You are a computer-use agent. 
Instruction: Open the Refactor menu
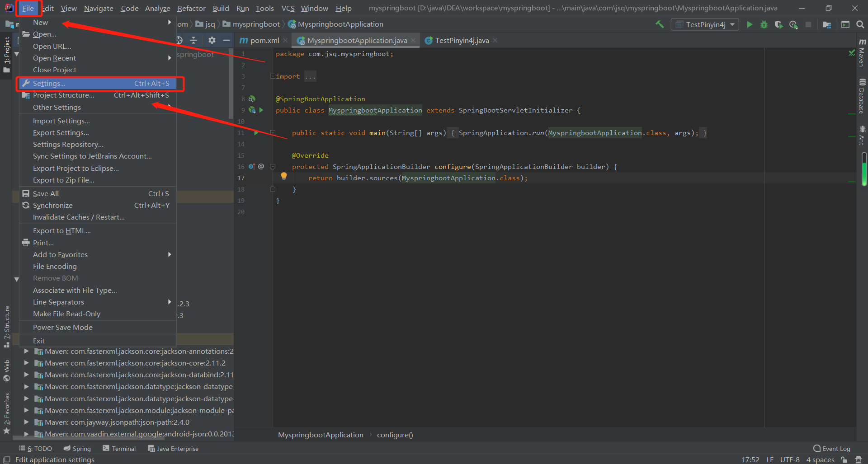coord(191,8)
